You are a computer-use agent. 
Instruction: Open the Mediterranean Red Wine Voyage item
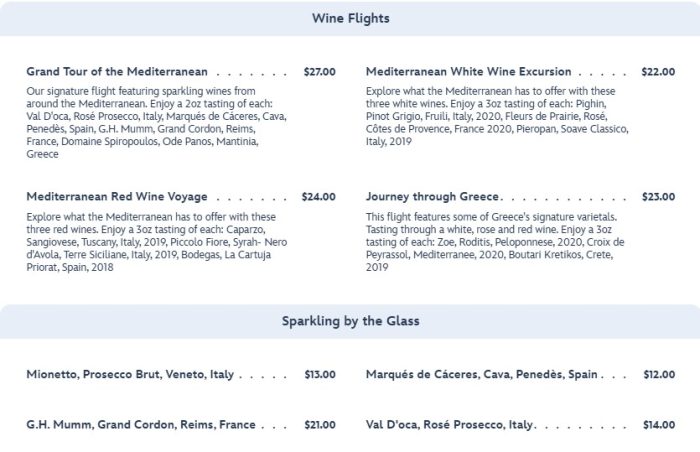point(117,197)
